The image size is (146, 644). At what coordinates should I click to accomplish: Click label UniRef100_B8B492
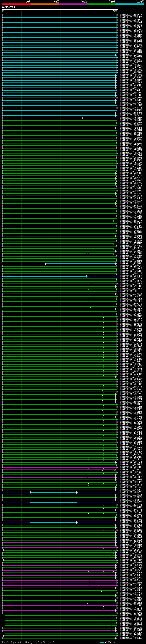[x=131, y=113]
